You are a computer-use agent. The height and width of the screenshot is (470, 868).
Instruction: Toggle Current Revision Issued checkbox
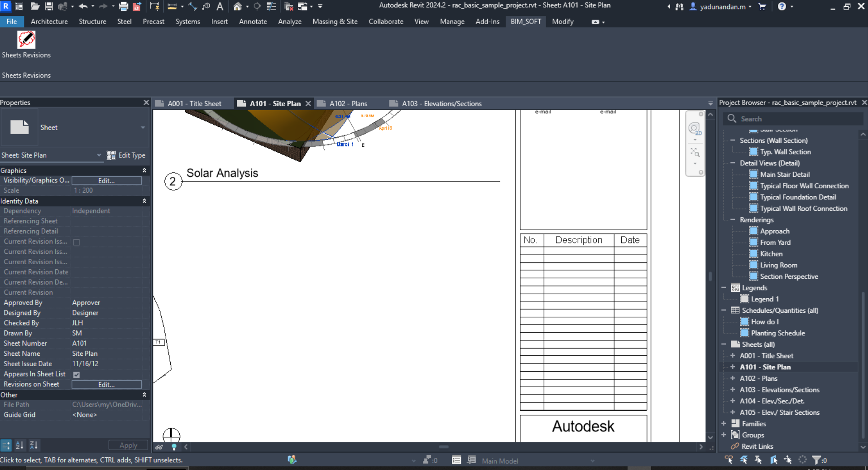click(77, 242)
